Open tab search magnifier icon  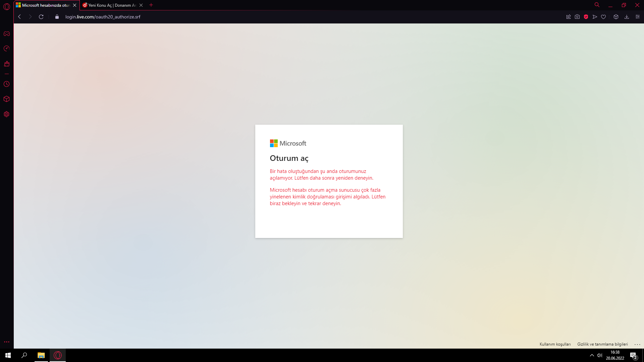click(x=597, y=5)
